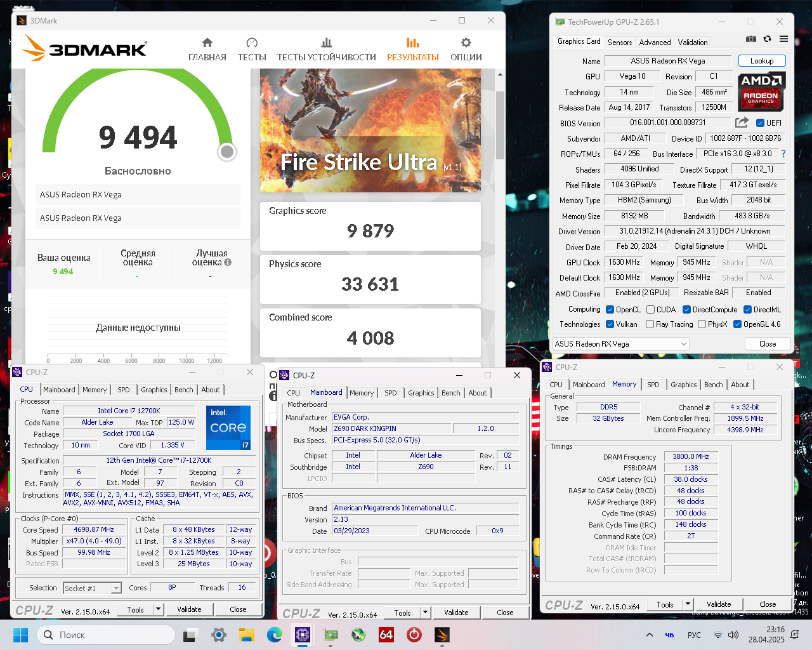
Task: Switch to GPU-Z Sensors tab
Action: [620, 43]
